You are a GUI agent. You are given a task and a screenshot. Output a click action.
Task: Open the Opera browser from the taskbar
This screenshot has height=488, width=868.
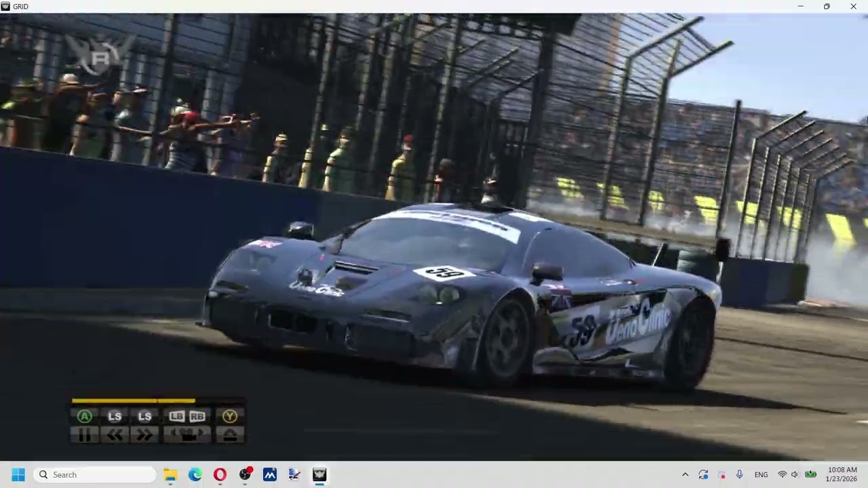click(220, 474)
